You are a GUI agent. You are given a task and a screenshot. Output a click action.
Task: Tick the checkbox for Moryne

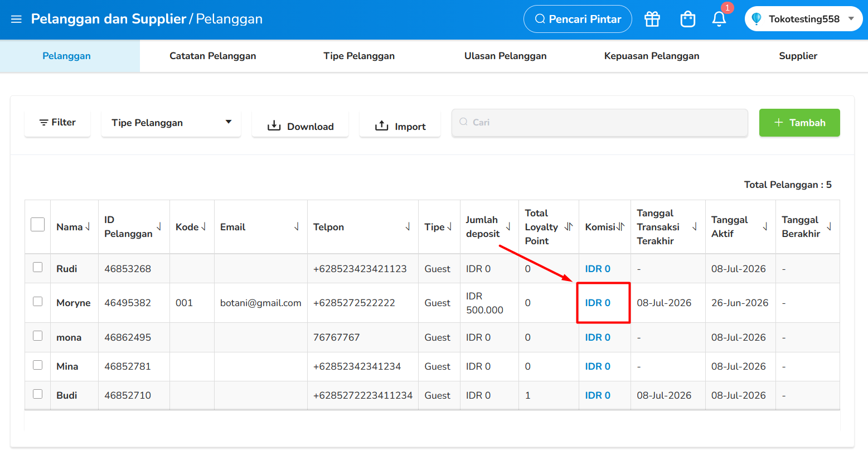(x=37, y=302)
